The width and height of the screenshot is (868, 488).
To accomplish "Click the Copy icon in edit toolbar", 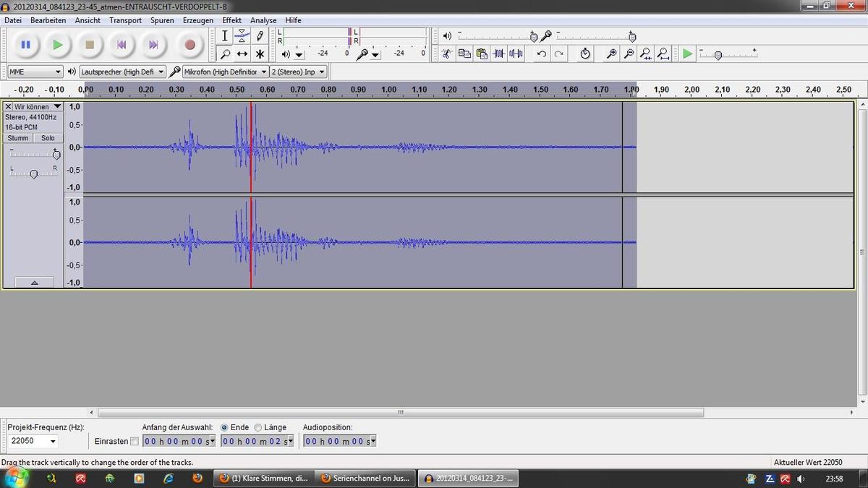I will [464, 53].
